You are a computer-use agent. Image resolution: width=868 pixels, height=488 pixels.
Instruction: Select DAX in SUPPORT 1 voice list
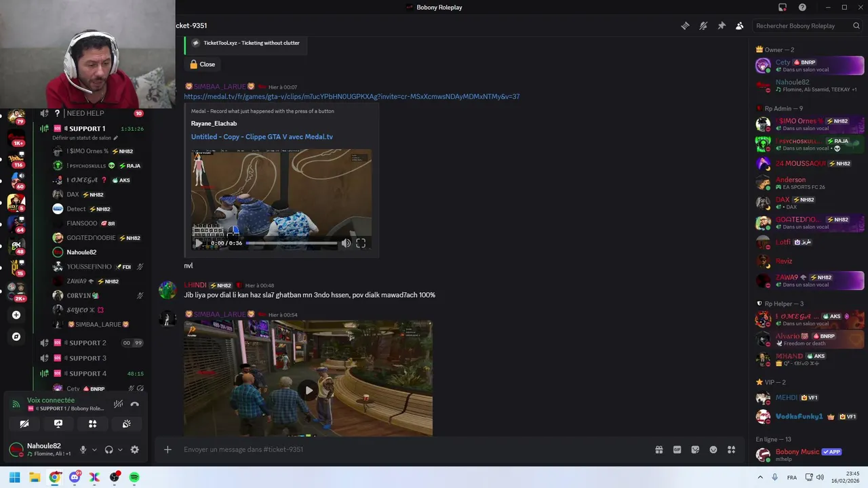pyautogui.click(x=98, y=195)
